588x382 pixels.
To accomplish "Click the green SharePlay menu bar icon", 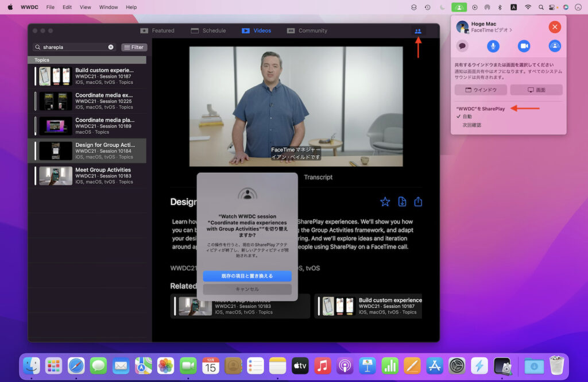I will pyautogui.click(x=459, y=7).
